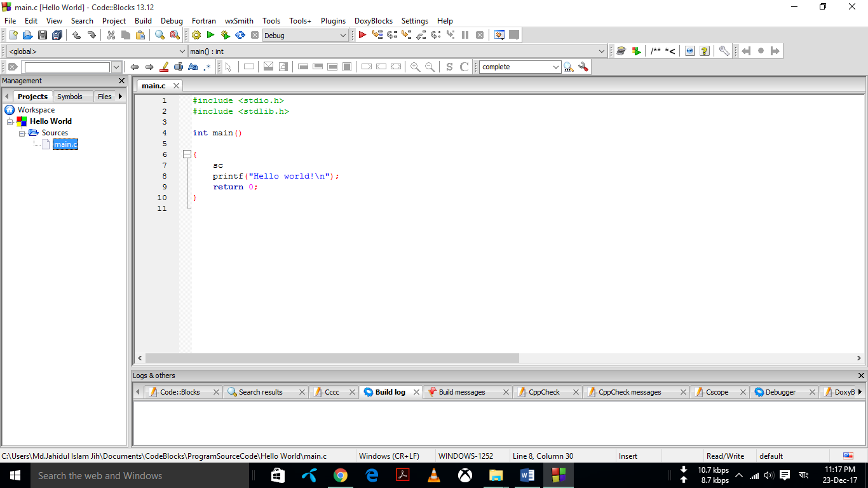Open the Build menu
The width and height of the screenshot is (868, 488).
tap(143, 21)
